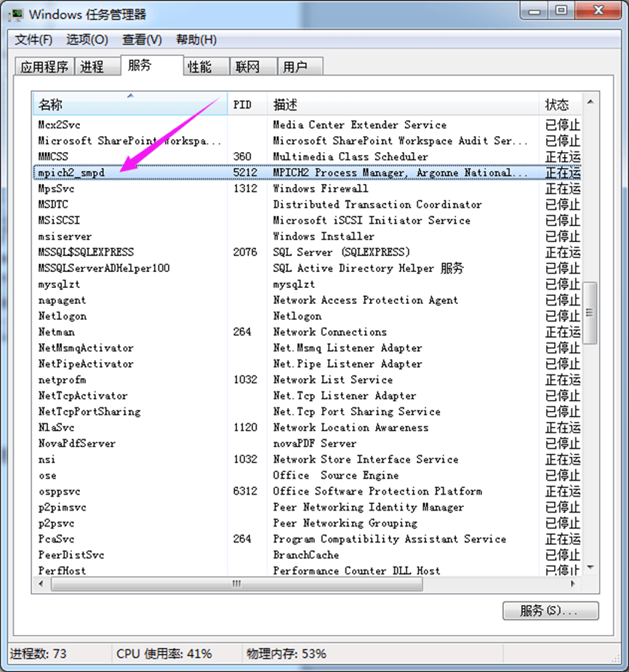The height and width of the screenshot is (672, 629).
Task: Switch to the 应用程序 tab
Action: pos(44,67)
